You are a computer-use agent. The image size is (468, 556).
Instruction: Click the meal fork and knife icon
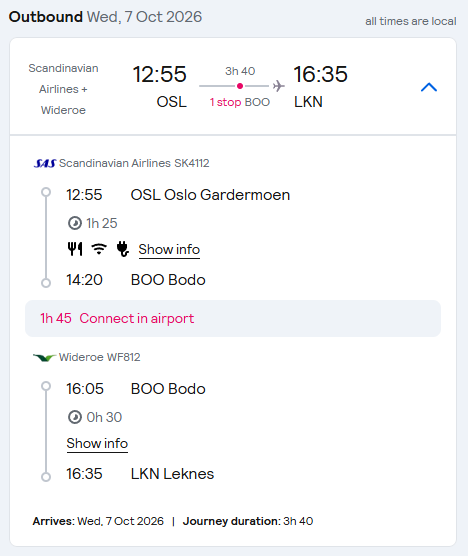tap(75, 249)
